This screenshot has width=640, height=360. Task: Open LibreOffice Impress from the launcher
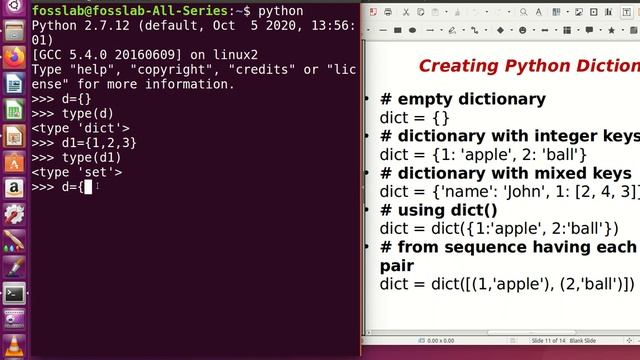pos(14,136)
